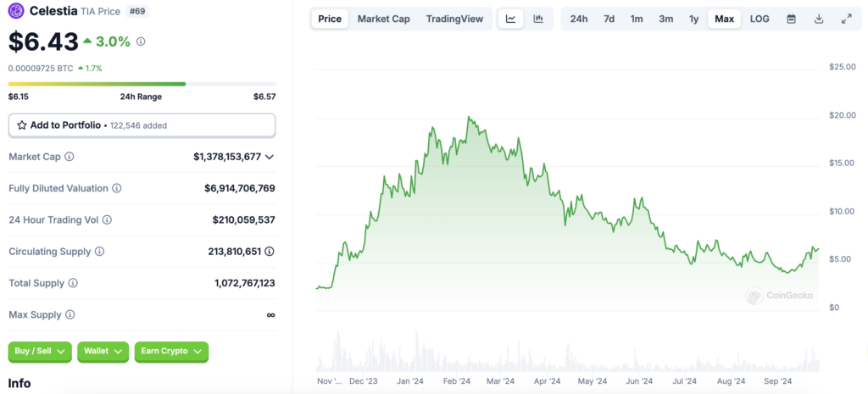
Task: Click info icon next to Circulating Supply
Action: pyautogui.click(x=99, y=252)
